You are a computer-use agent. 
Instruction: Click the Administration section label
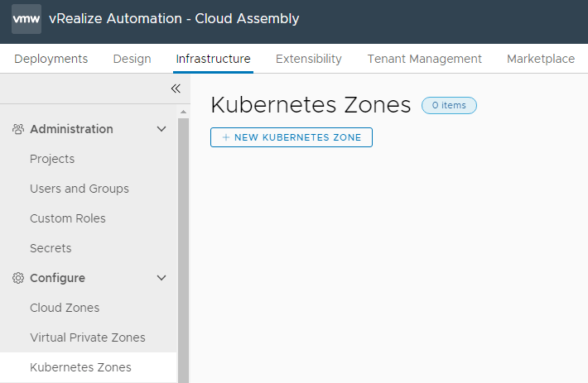[71, 129]
